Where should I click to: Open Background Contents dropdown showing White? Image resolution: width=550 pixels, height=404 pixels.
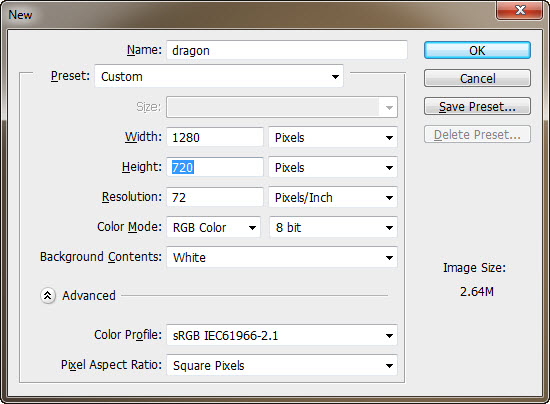(282, 257)
